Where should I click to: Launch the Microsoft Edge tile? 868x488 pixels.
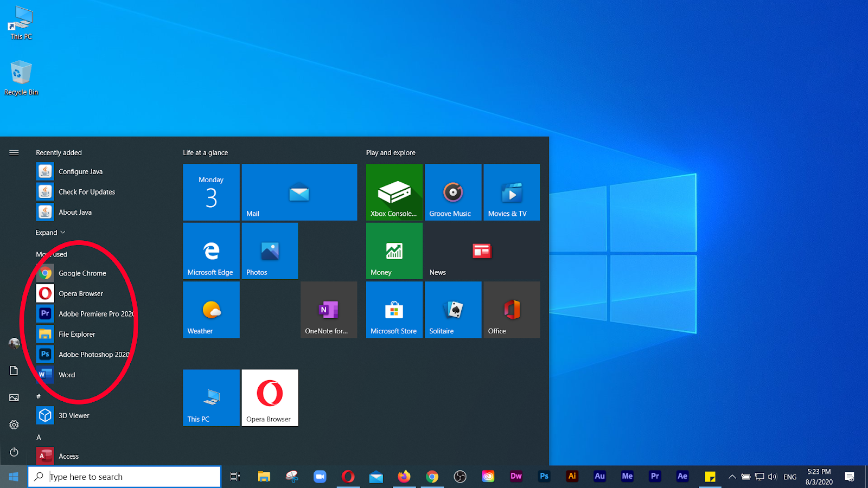click(211, 251)
